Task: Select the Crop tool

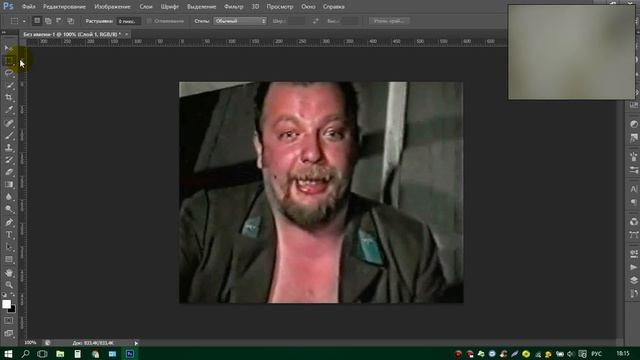Action: 9,98
